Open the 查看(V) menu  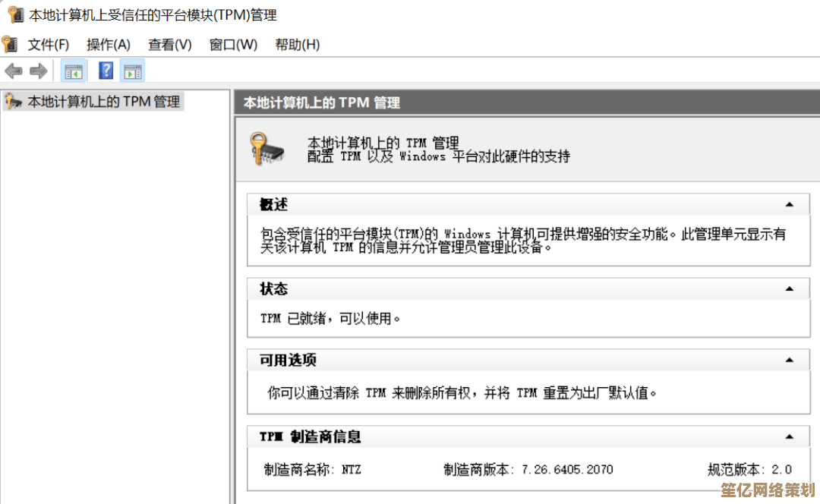[170, 45]
